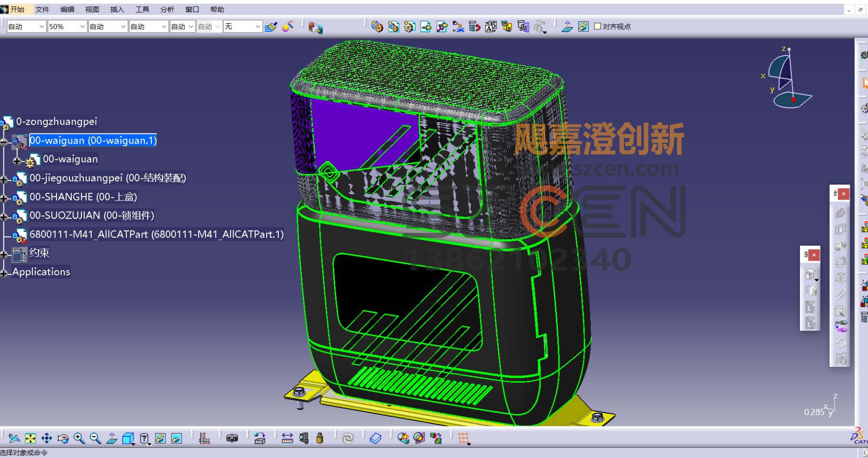
Task: Click the Fit All In icon
Action: [x=30, y=438]
